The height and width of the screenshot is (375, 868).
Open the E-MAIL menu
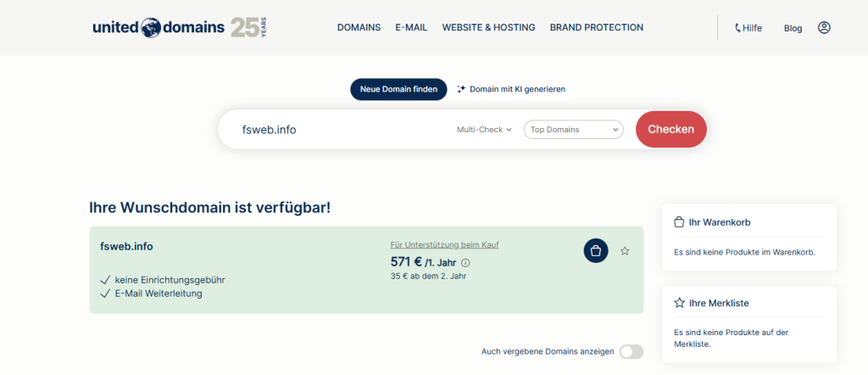411,28
